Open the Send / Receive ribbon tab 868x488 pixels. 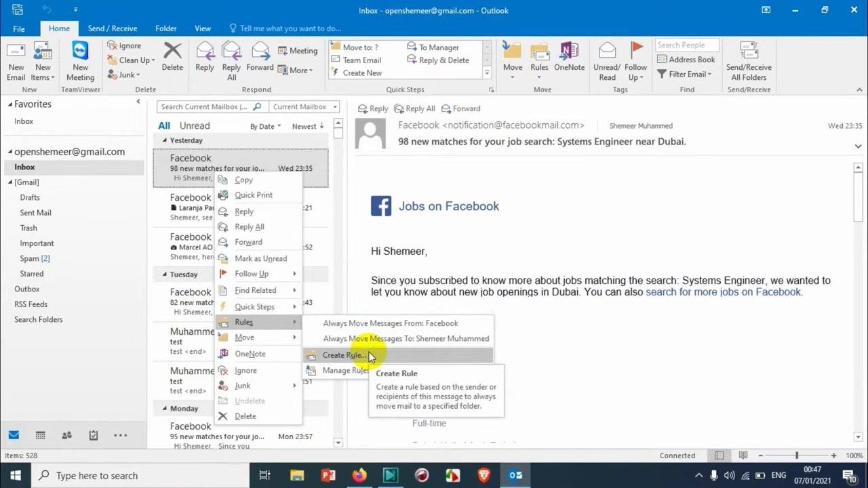pyautogui.click(x=113, y=28)
